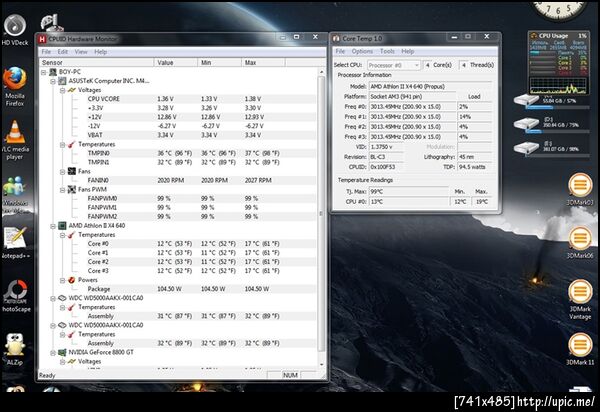600x412 pixels.
Task: Launch 3DMark Vantage desktop shortcut
Action: (x=580, y=299)
